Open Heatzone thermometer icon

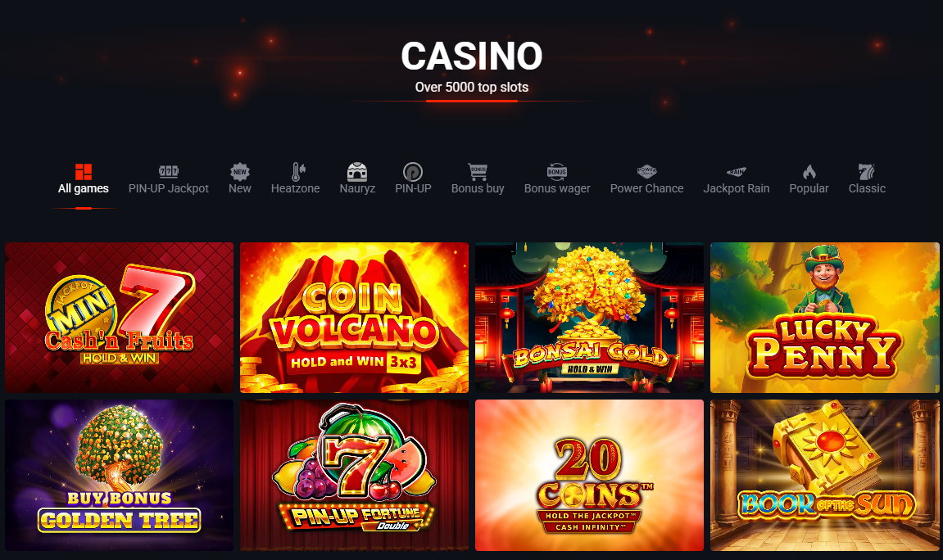(297, 172)
